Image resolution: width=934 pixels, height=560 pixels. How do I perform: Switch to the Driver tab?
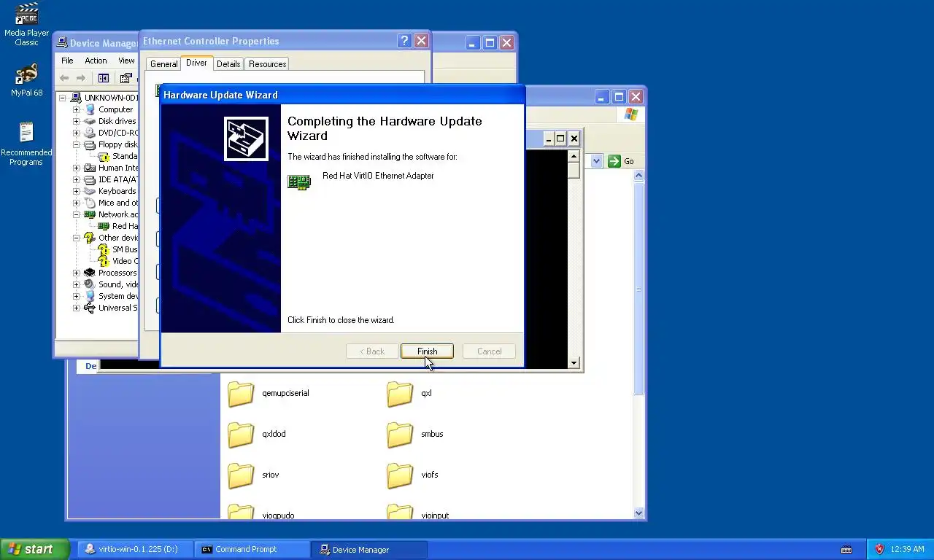click(196, 63)
